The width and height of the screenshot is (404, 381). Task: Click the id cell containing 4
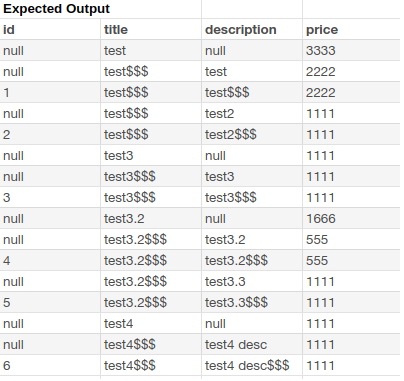coord(50,261)
